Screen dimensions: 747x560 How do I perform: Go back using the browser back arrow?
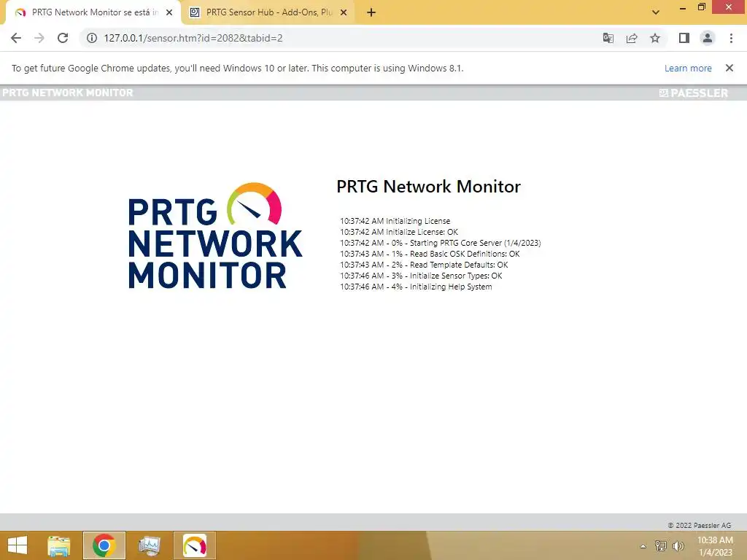coord(16,38)
